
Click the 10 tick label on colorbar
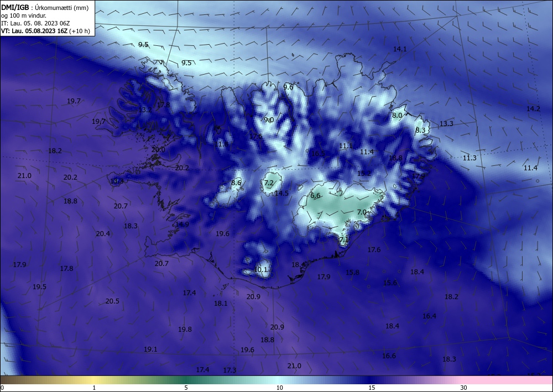[x=280, y=388]
